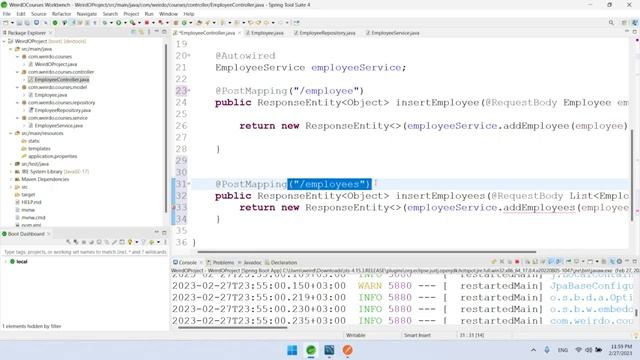Switch to the EmployeeService.java editor tab
The image size is (640, 360).
tap(392, 33)
